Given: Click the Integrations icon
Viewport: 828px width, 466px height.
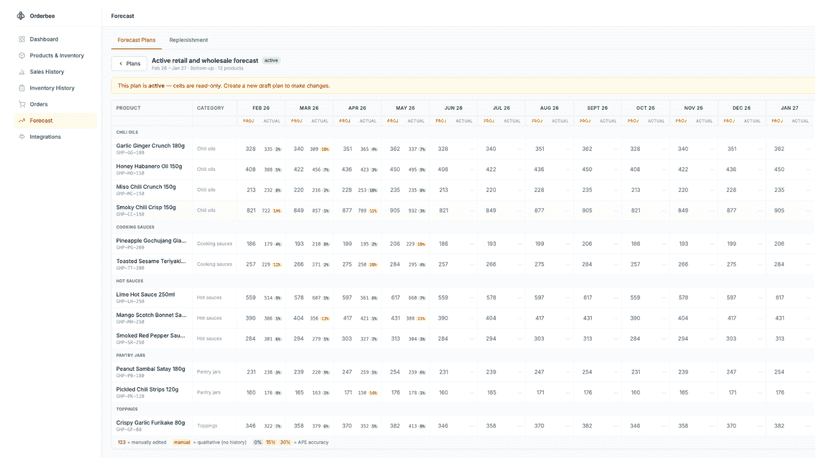Looking at the screenshot, I should (22, 137).
